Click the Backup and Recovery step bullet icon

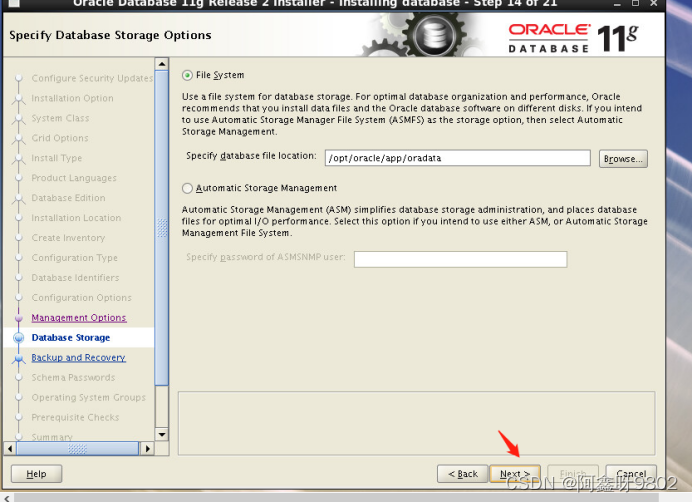tap(19, 358)
